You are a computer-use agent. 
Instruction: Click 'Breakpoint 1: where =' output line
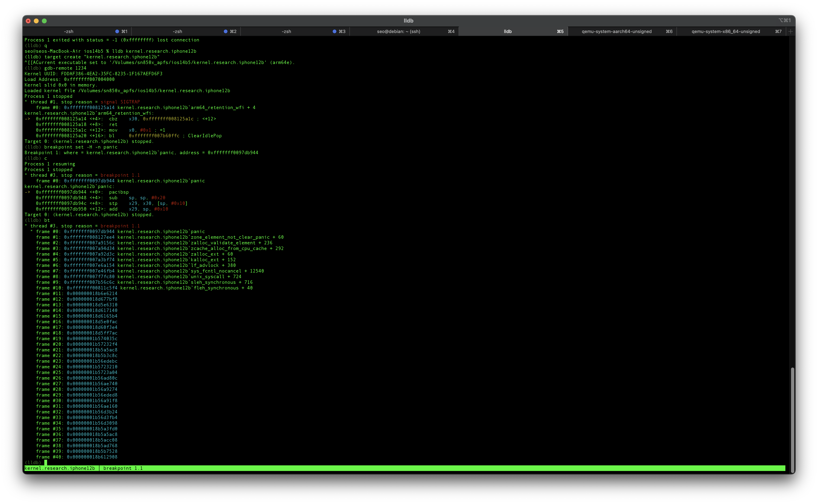click(x=141, y=153)
